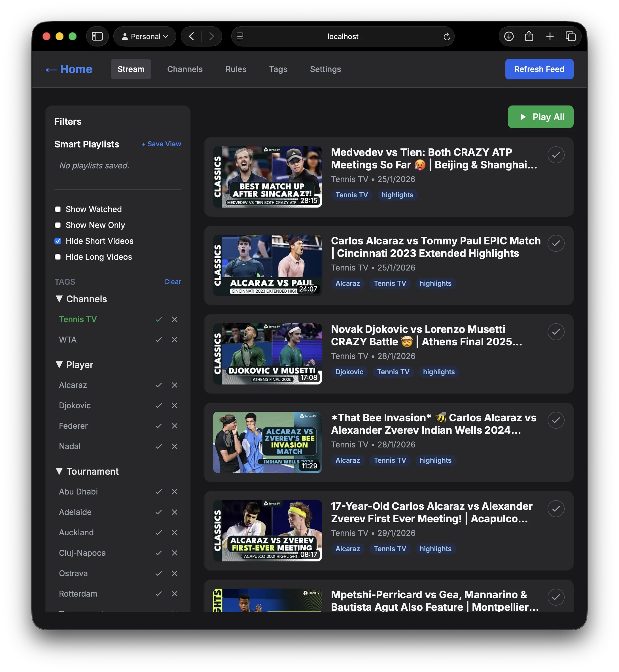Open the Rules tab
The height and width of the screenshot is (672, 619).
236,69
